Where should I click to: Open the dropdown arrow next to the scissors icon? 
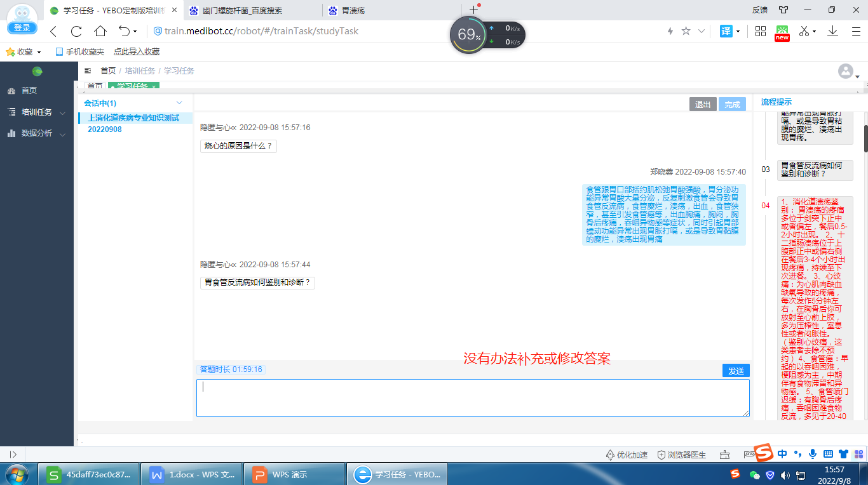[815, 32]
